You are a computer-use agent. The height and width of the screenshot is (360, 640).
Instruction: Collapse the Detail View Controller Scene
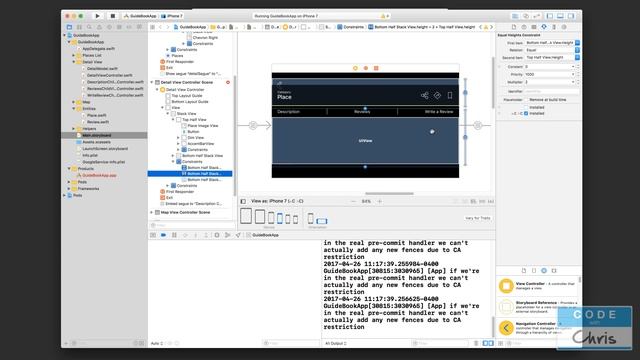152,82
